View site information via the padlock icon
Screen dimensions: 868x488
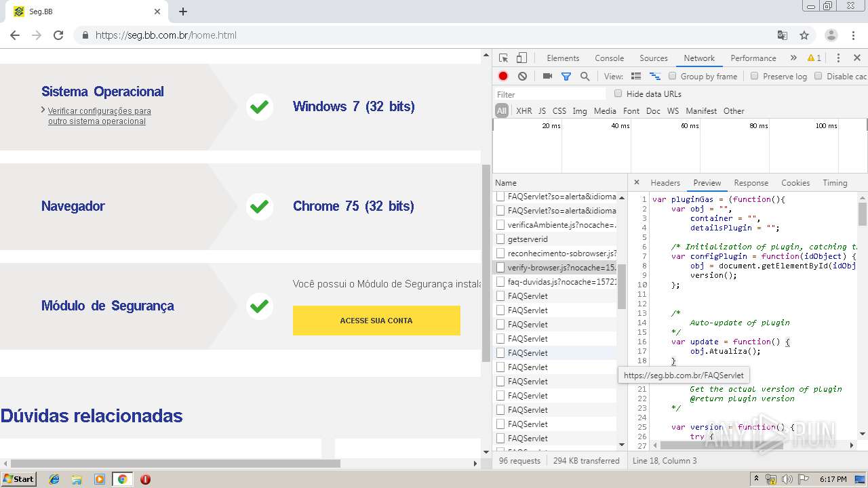85,35
